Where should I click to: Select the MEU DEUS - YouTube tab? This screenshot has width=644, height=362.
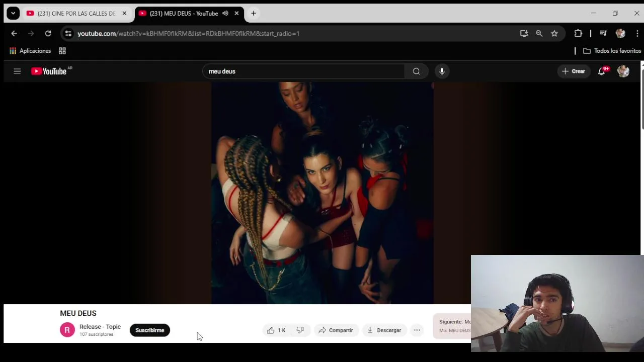[183, 14]
